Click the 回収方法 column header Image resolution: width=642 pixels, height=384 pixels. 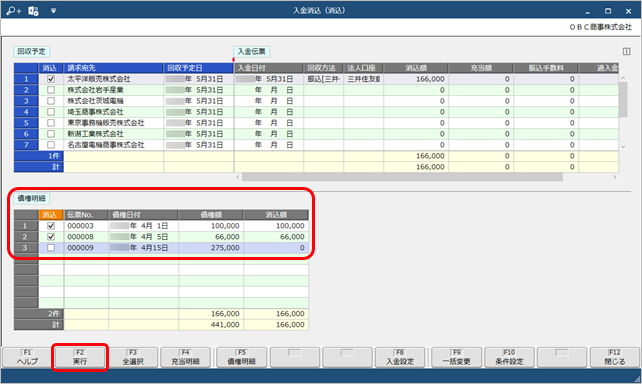[323, 68]
